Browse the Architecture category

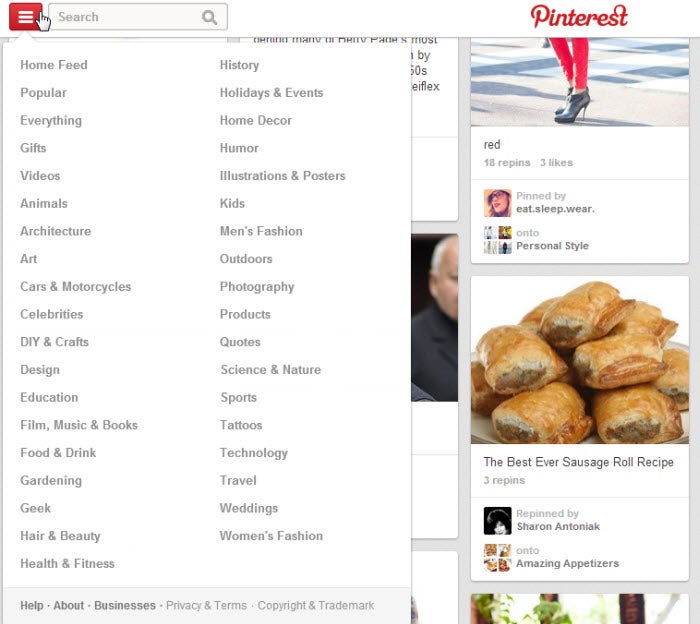[x=55, y=231]
